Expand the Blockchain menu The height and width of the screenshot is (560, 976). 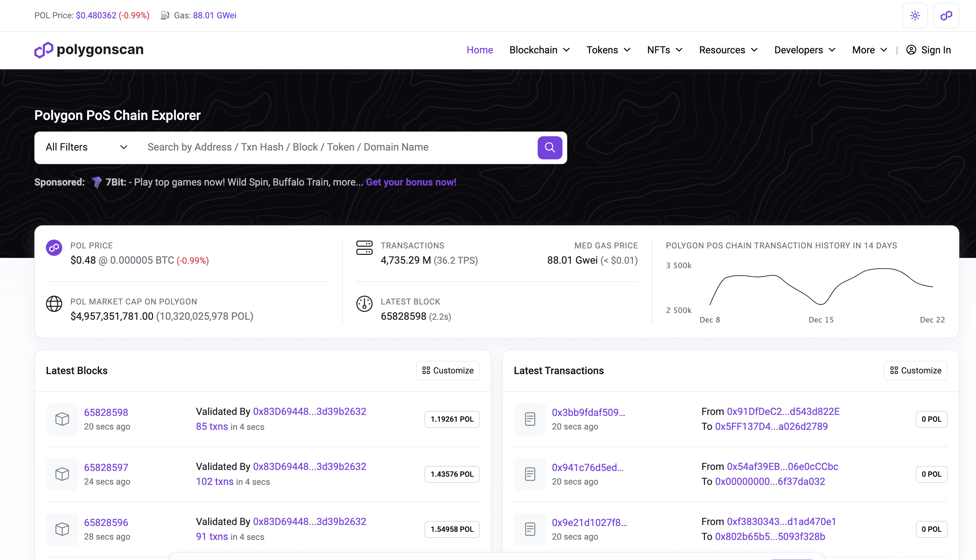(x=539, y=50)
